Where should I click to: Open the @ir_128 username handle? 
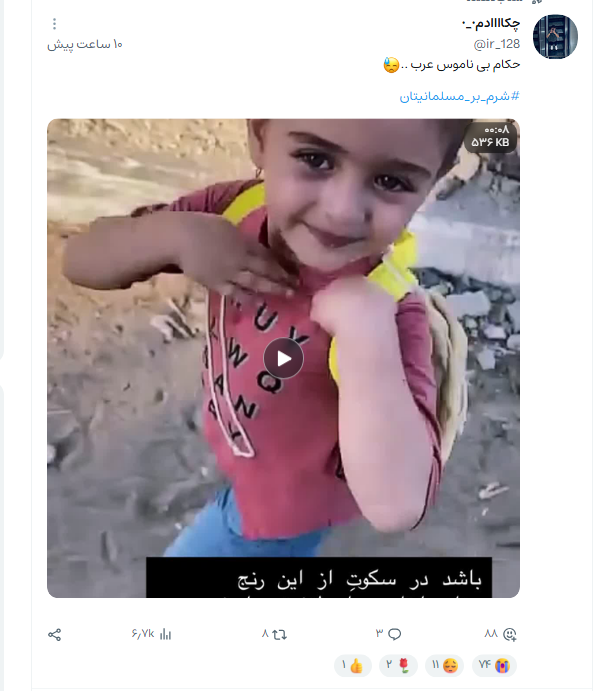pos(497,44)
